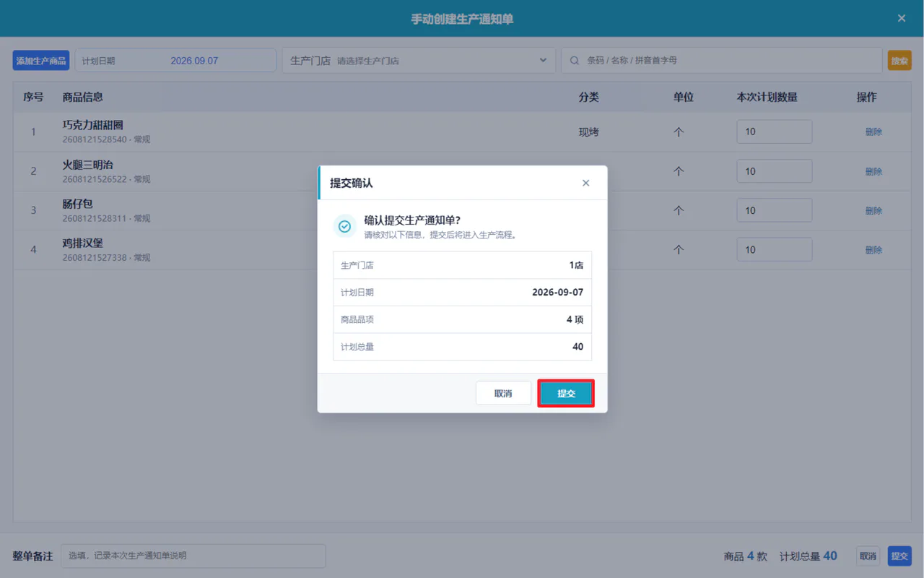924x578 pixels.
Task: Click the product code 2608121528540
Action: pyautogui.click(x=95, y=139)
